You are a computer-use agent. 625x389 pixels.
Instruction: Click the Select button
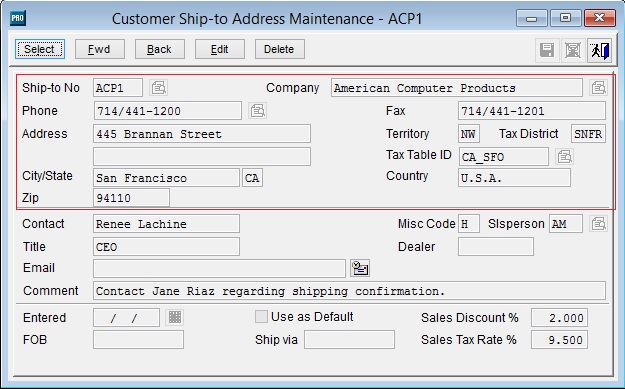click(40, 49)
